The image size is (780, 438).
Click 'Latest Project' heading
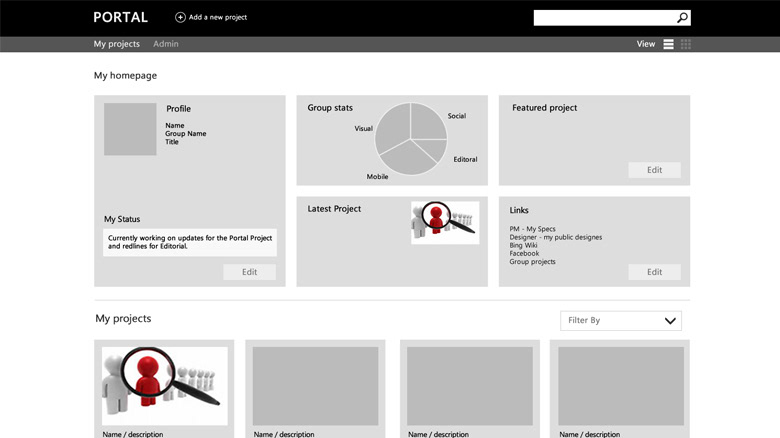[x=334, y=209]
